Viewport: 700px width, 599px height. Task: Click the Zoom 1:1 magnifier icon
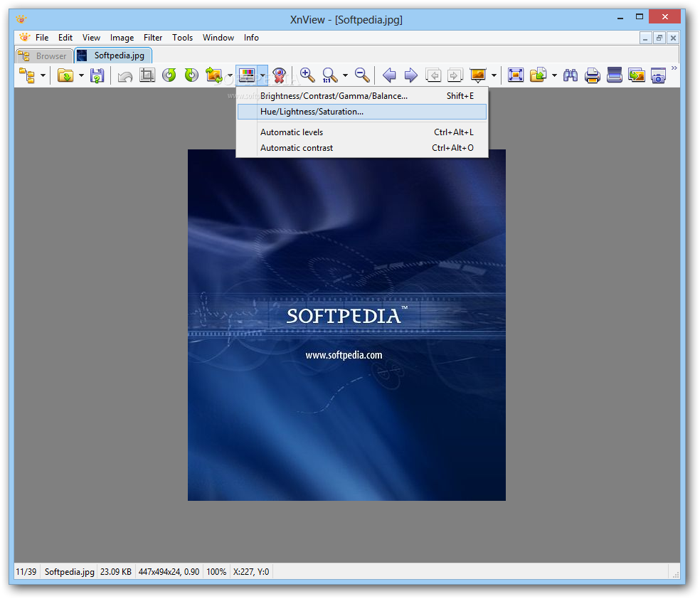(329, 75)
